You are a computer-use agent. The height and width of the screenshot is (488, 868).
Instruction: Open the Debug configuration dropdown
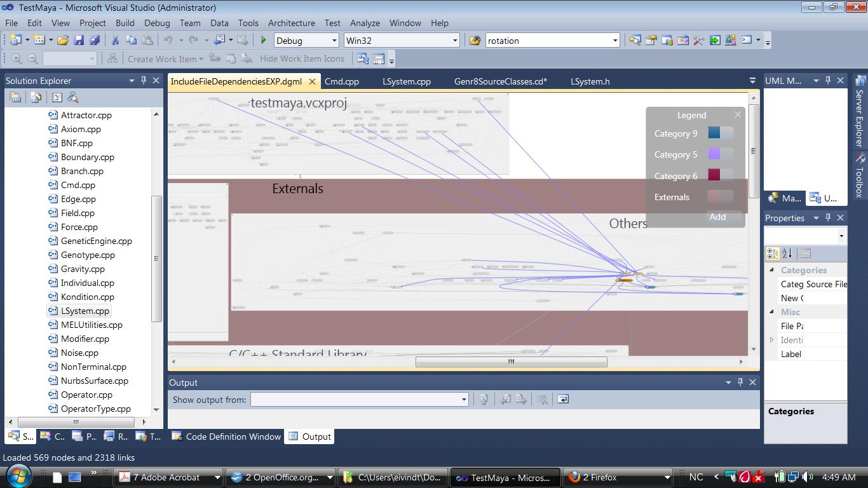point(334,40)
